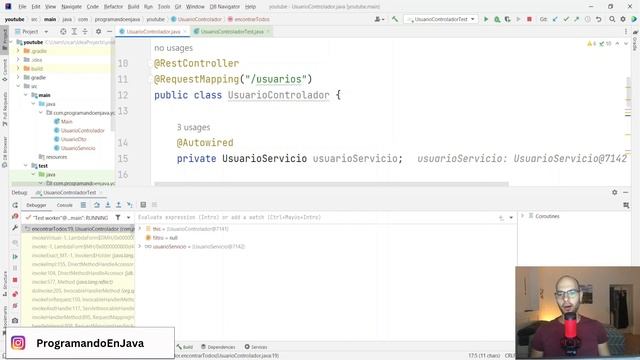Open the Build menu
640x360 pixels.
click(x=133, y=7)
